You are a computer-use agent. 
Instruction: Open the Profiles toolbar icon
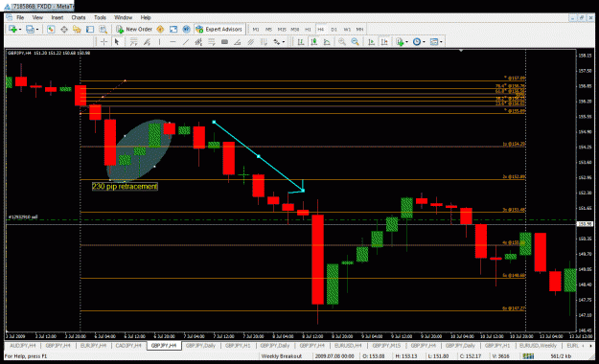click(x=30, y=29)
